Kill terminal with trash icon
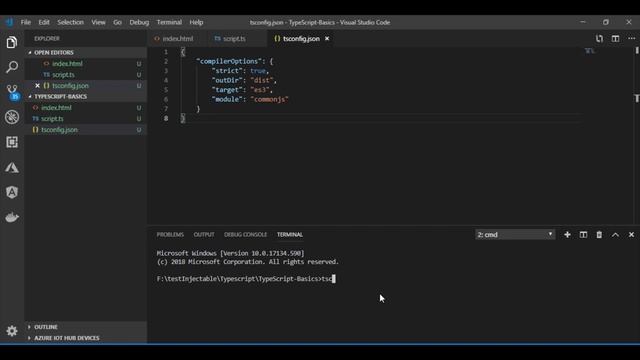Image resolution: width=640 pixels, height=360 pixels. click(599, 235)
